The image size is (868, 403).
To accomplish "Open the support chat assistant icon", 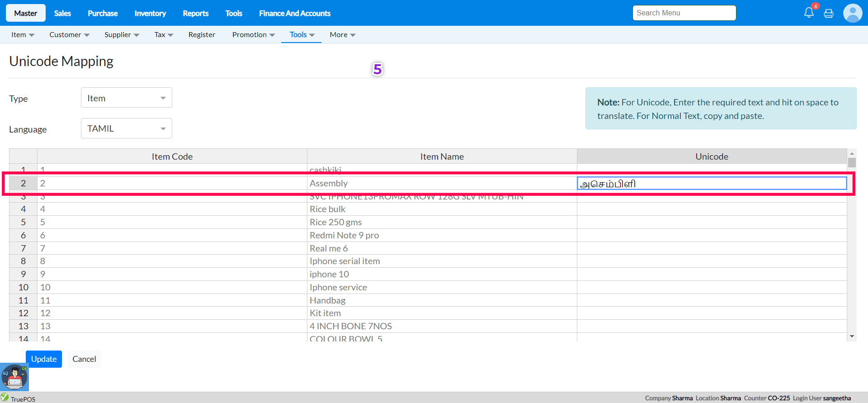I will tap(14, 377).
